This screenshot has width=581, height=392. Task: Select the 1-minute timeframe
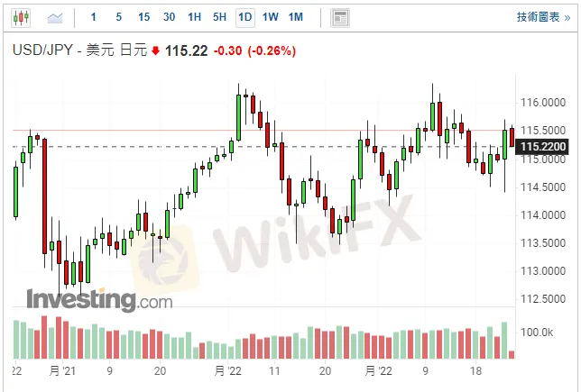pyautogui.click(x=94, y=17)
